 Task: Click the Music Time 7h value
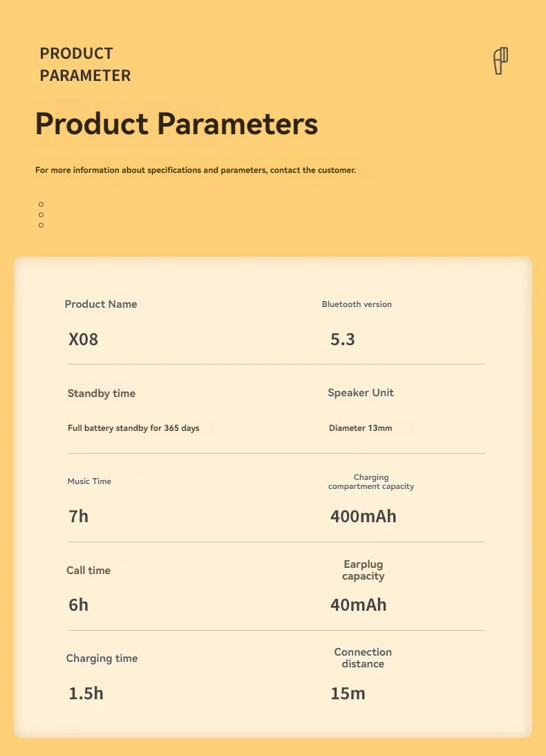(79, 516)
